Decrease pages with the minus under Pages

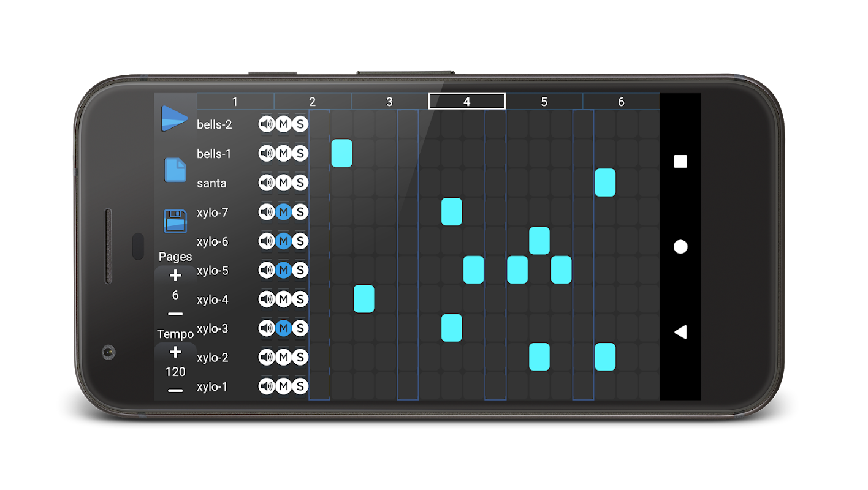175,314
